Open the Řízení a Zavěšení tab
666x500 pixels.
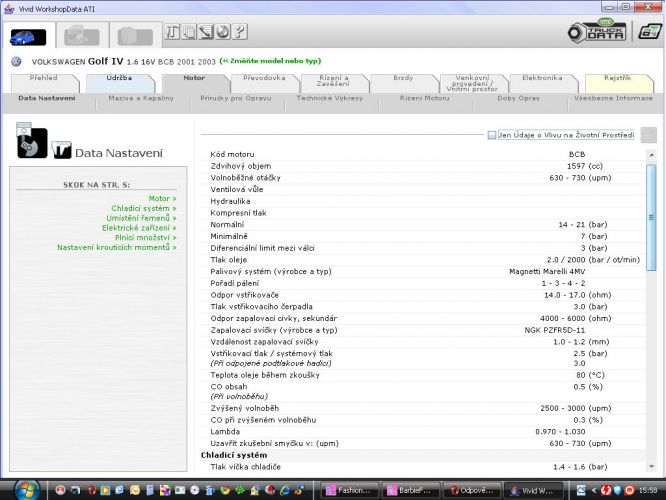(x=333, y=81)
